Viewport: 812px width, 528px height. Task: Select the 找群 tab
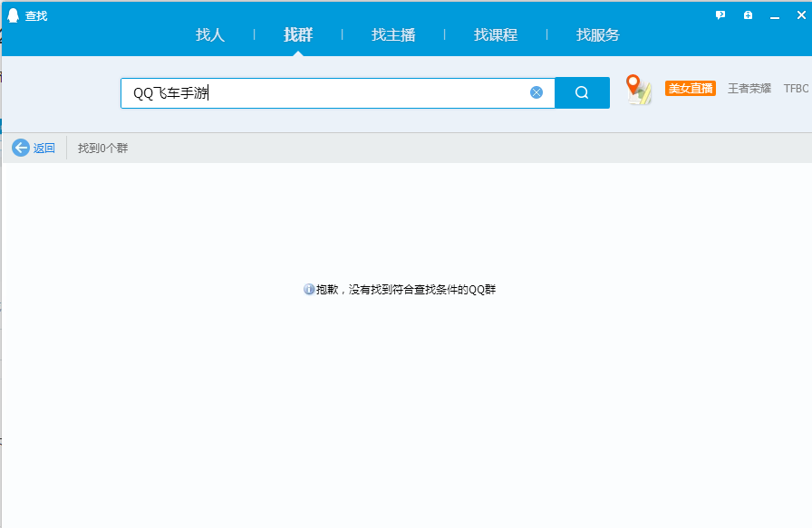pyautogui.click(x=298, y=34)
